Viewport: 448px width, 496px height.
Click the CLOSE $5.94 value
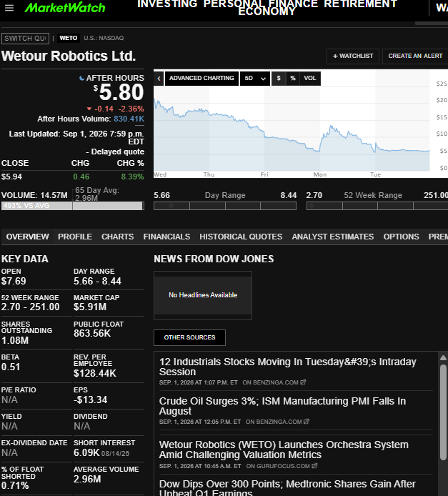pos(11,177)
